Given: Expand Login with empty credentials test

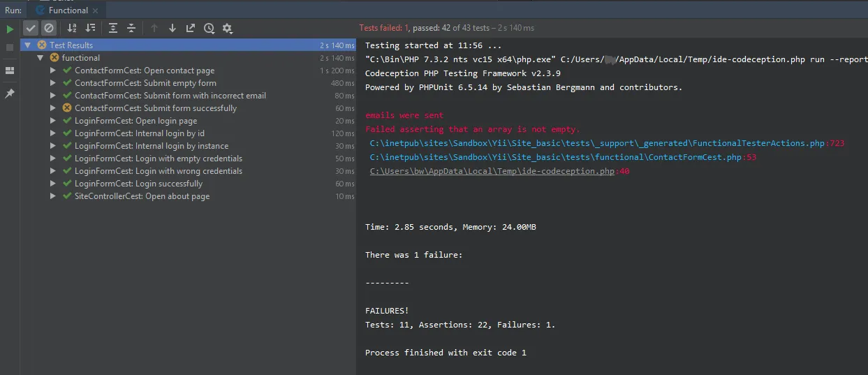Looking at the screenshot, I should 53,159.
